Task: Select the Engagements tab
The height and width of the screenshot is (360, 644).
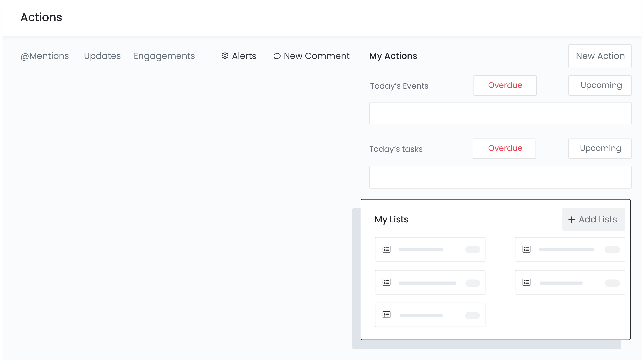Action: (164, 56)
